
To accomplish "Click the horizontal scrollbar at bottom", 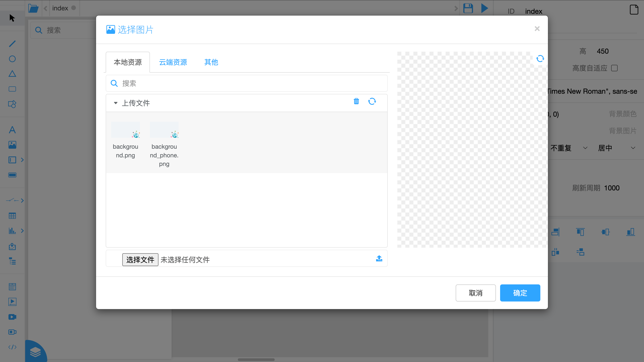I will [256, 359].
